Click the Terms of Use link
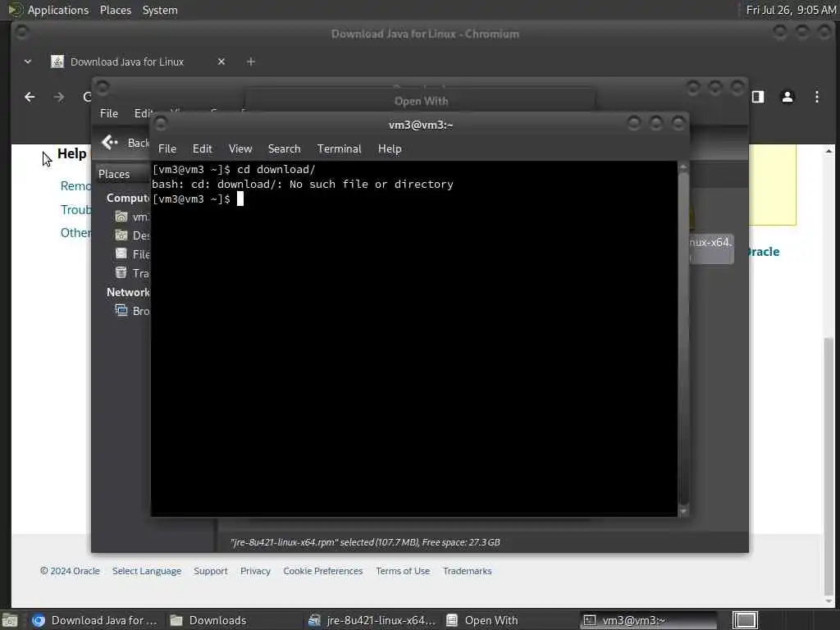The height and width of the screenshot is (630, 840). point(403,571)
